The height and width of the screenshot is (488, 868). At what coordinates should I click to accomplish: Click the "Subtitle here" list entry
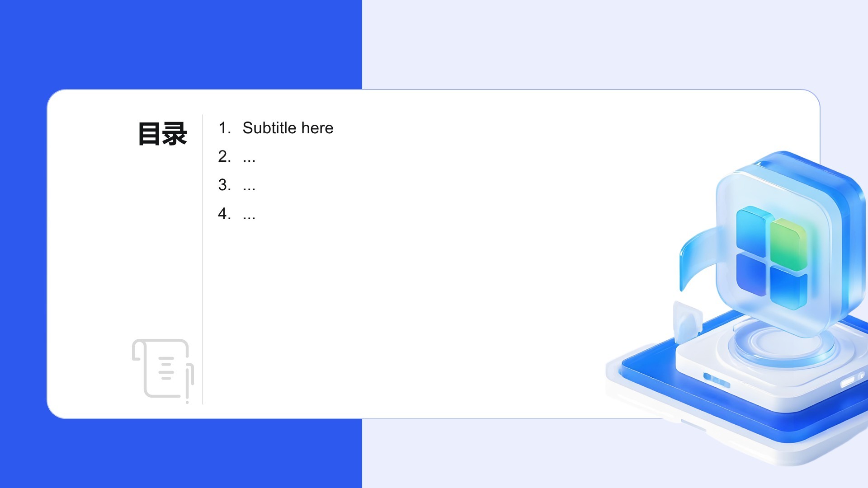click(x=288, y=128)
